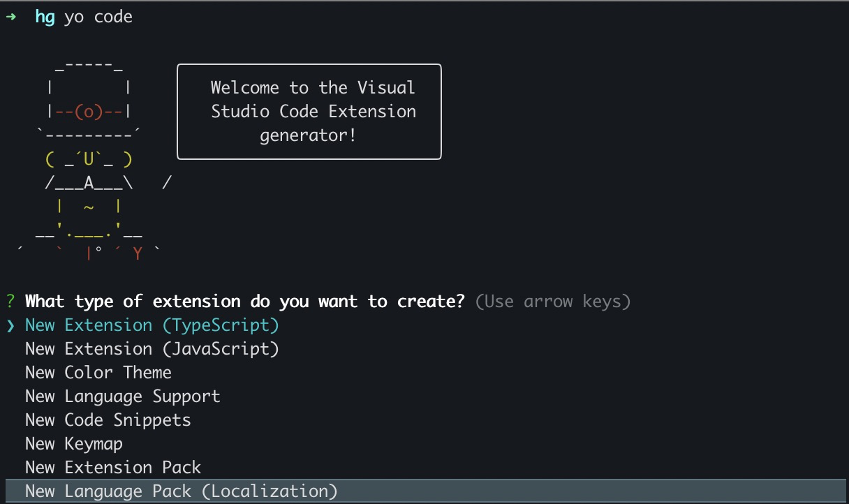Click the red Y at mascot's feet
849x504 pixels.
[x=138, y=254]
